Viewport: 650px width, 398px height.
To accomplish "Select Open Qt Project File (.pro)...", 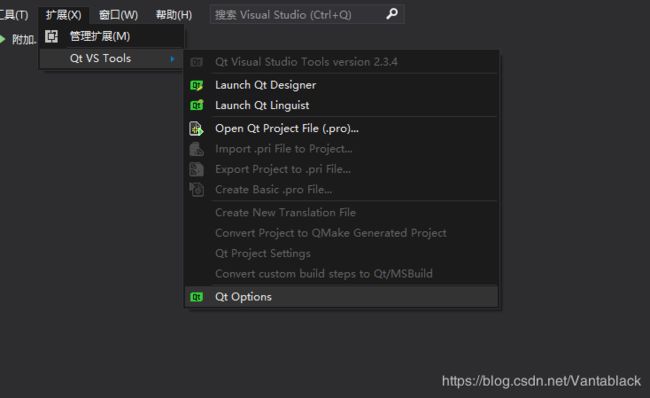I will (x=341, y=129).
